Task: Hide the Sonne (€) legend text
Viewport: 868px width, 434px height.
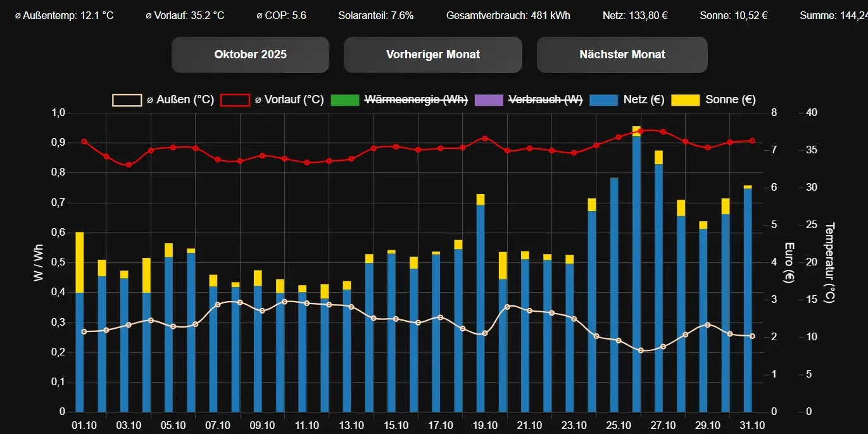Action: pos(730,99)
